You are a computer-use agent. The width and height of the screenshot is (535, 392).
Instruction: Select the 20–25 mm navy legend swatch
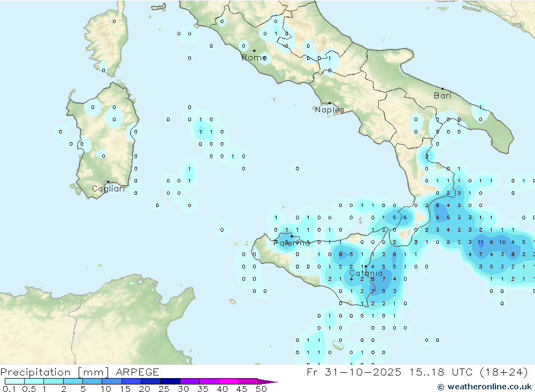point(151,381)
